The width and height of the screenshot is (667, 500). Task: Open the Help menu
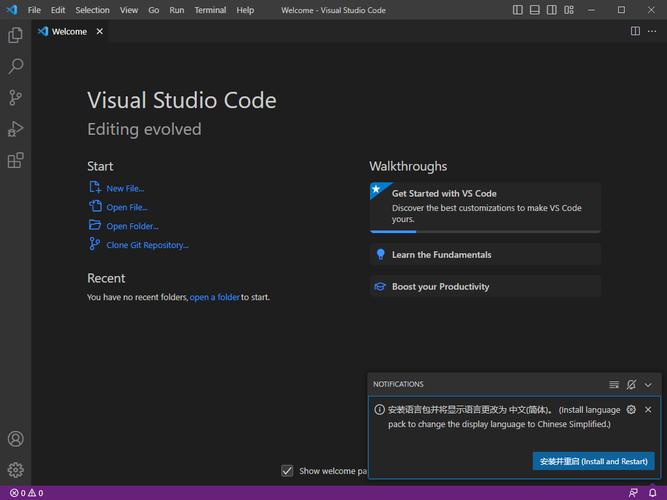[245, 10]
